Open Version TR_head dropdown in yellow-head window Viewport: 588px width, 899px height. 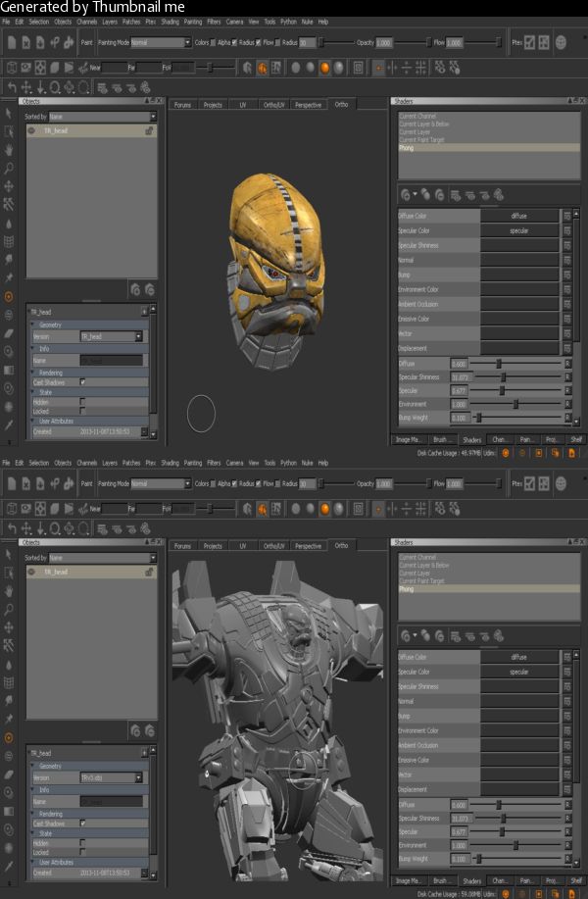[111, 336]
